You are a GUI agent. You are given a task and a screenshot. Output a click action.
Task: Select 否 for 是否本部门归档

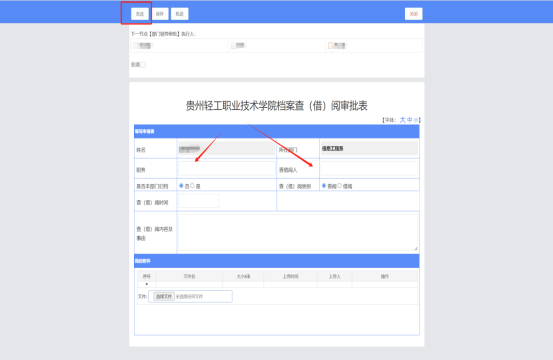coord(181,186)
